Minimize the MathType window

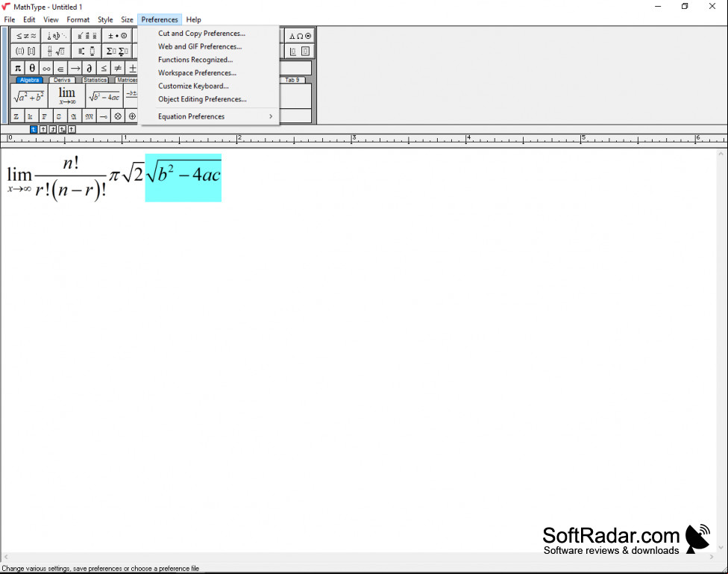tap(658, 7)
